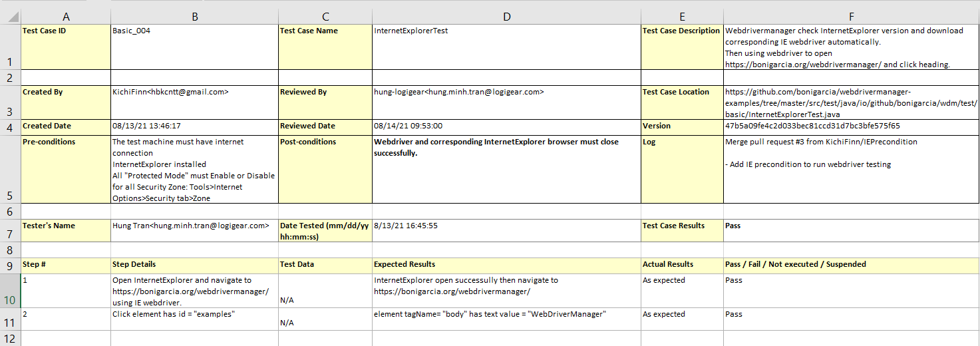Select row 11 header
This screenshot has width=980, height=346.
click(x=10, y=319)
